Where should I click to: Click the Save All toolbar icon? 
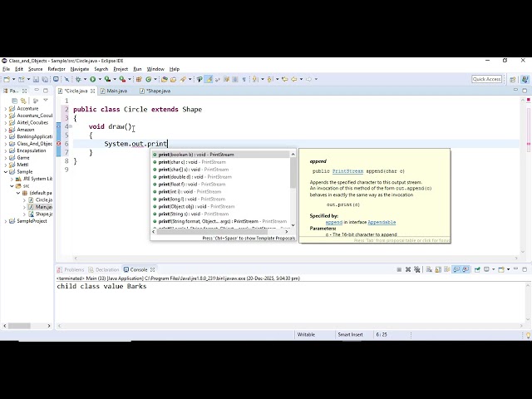(x=44, y=80)
